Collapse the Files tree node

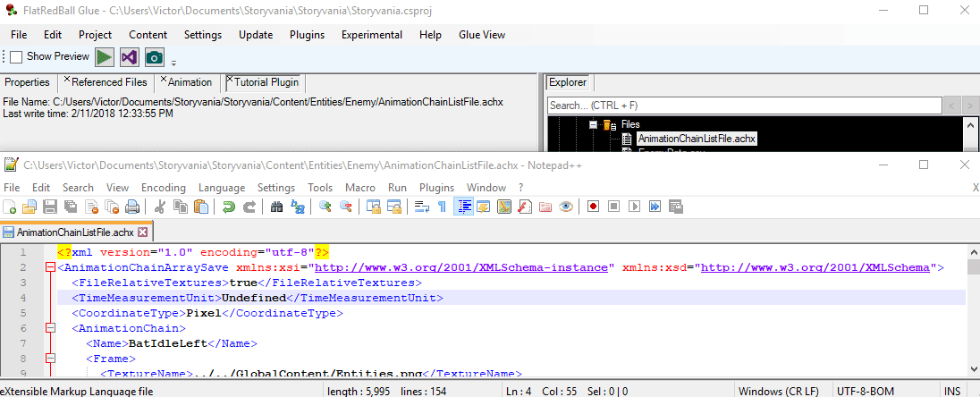click(593, 124)
